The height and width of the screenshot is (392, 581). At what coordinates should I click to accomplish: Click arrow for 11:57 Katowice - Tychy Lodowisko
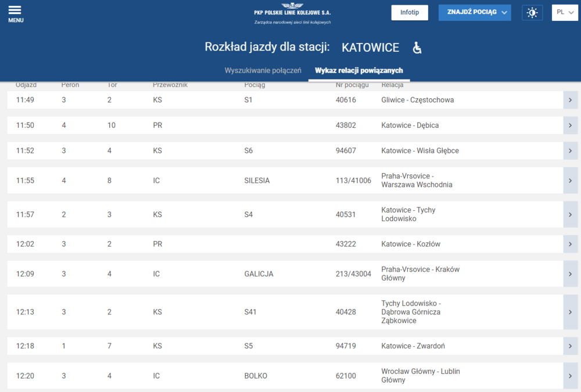tap(571, 215)
